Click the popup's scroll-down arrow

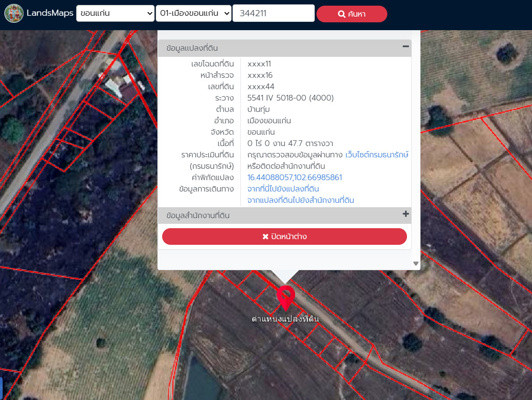[416, 264]
